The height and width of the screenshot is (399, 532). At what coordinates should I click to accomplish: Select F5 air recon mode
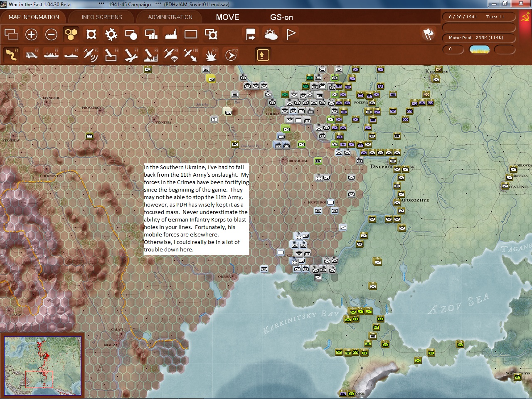pos(91,54)
